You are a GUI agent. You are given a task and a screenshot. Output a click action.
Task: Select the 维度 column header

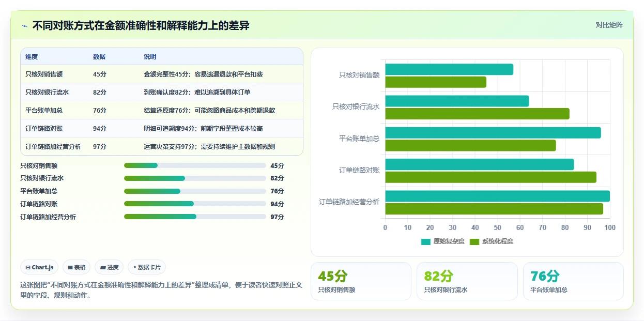coord(32,57)
